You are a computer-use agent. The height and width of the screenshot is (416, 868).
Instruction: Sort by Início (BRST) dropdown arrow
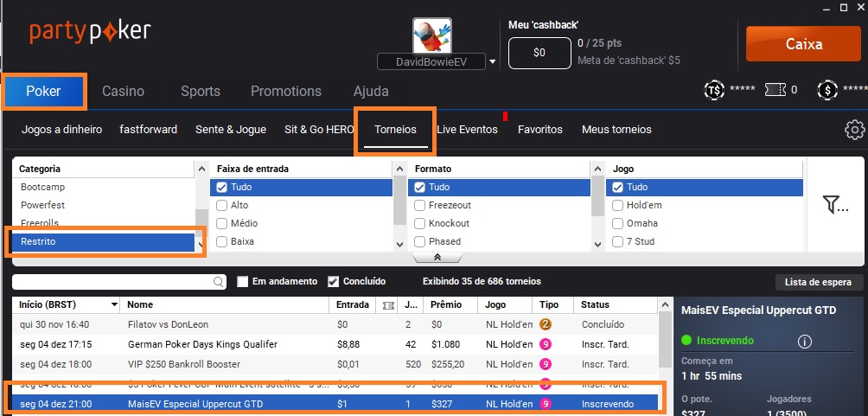coord(115,304)
